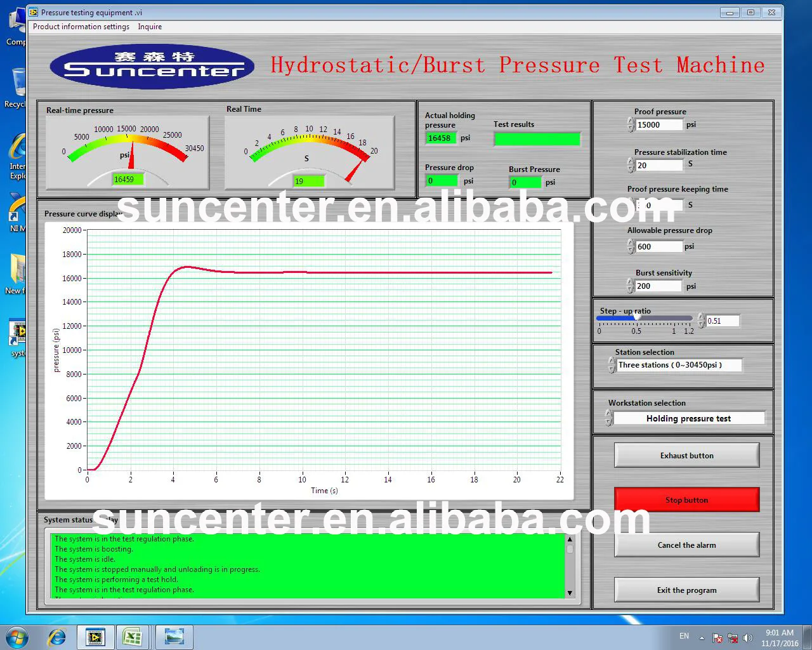Click the Real Time seconds digital readout
The image size is (812, 650).
coord(308,181)
